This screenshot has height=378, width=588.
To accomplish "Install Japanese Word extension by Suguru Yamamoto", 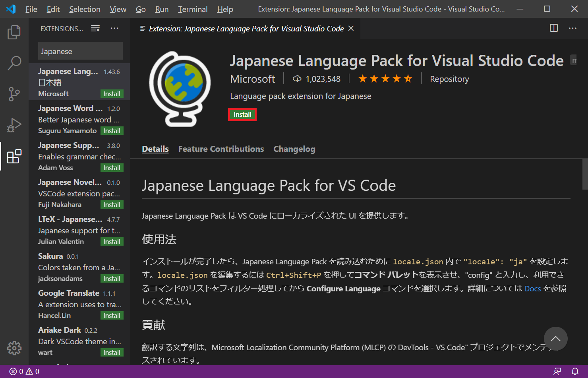I will pos(112,131).
